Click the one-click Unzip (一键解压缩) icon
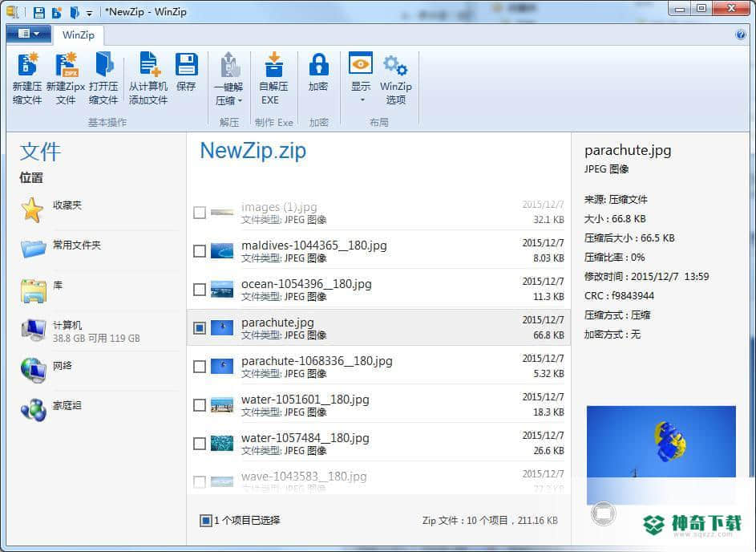The image size is (756, 552). click(x=229, y=65)
